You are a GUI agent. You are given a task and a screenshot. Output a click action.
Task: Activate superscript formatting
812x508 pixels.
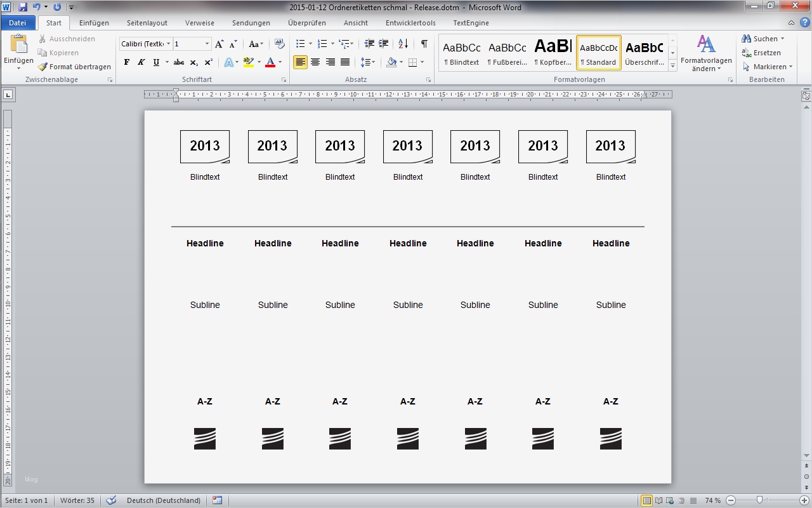click(x=207, y=62)
